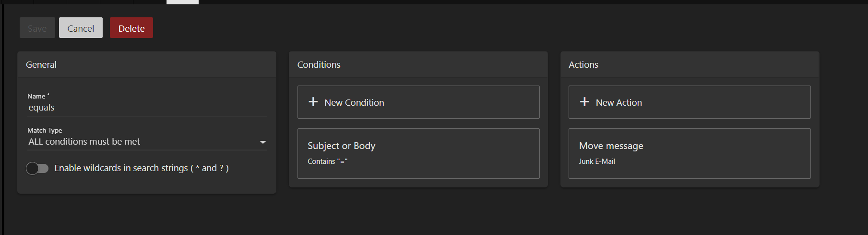Add a New Action
The height and width of the screenshot is (235, 868).
pyautogui.click(x=618, y=102)
